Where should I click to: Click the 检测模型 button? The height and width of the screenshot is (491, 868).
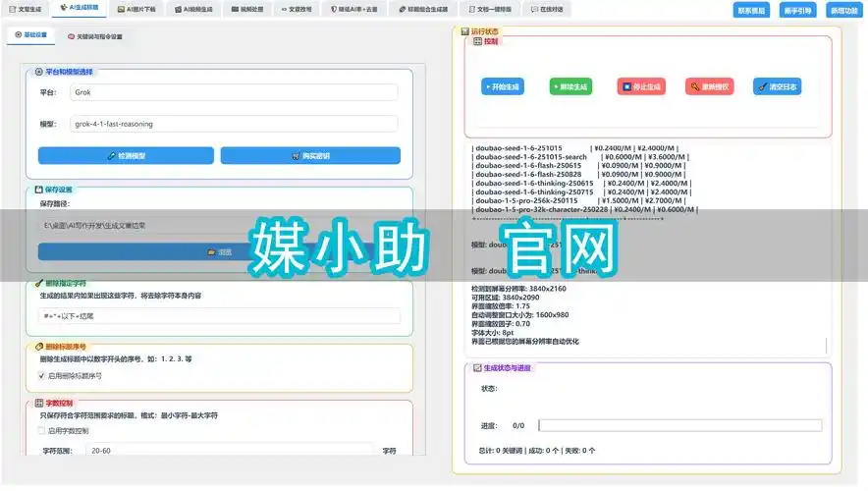point(126,155)
